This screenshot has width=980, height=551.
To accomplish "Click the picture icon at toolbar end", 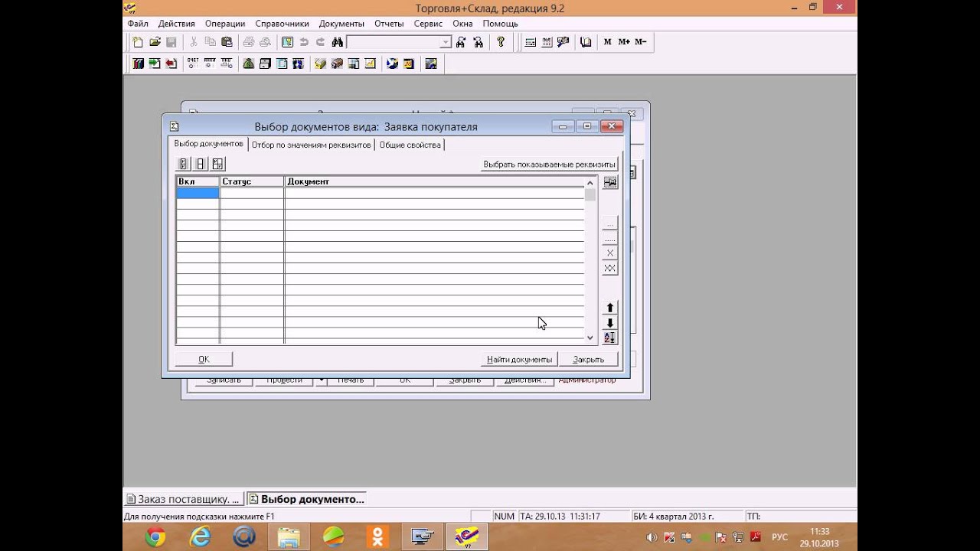I will pos(431,64).
